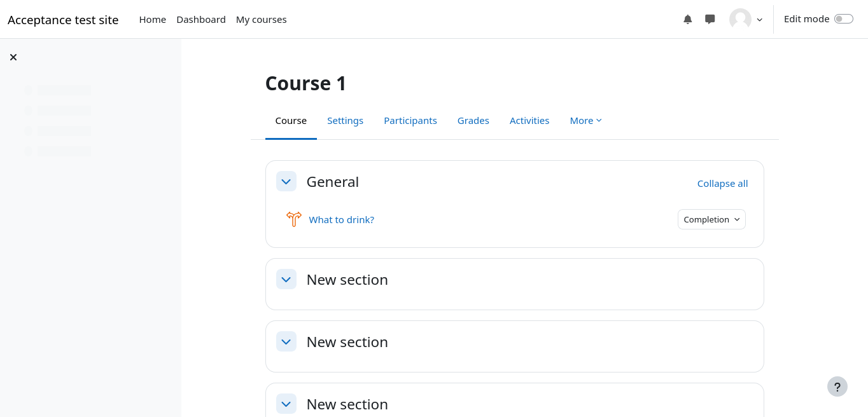Click the choice activity icon
Screen dimensions: 868x417
point(293,219)
